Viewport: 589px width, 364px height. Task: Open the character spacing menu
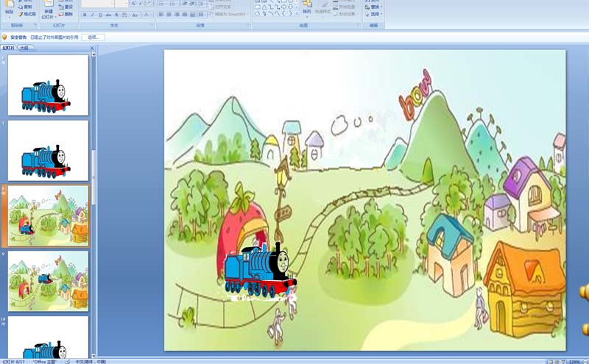coord(124,15)
